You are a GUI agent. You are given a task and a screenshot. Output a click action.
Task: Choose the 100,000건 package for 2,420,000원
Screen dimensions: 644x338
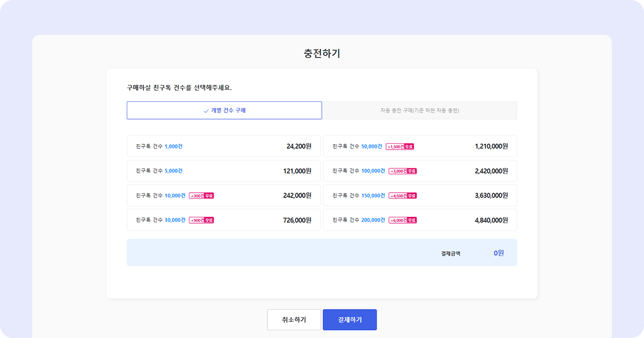[420, 171]
